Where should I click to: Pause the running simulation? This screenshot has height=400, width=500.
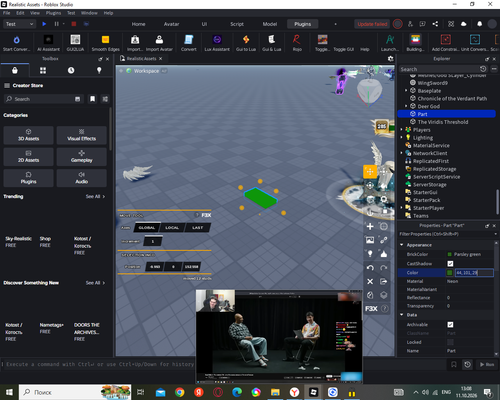pos(56,24)
